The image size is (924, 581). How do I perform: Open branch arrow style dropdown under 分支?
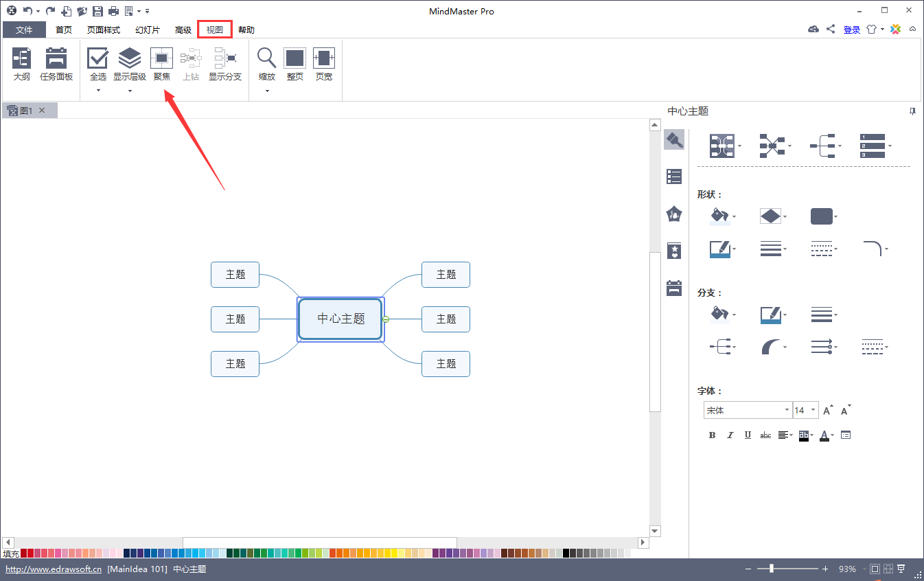(824, 347)
